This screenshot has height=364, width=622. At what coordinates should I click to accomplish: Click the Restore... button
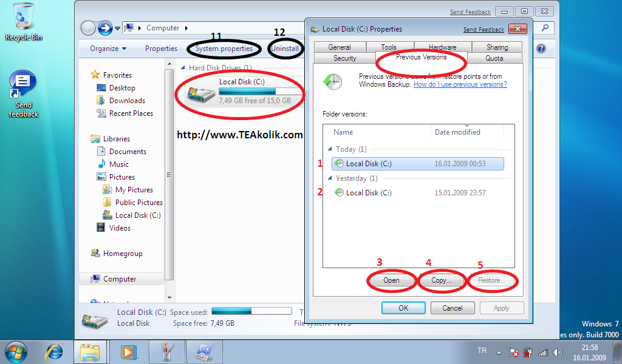tap(492, 280)
